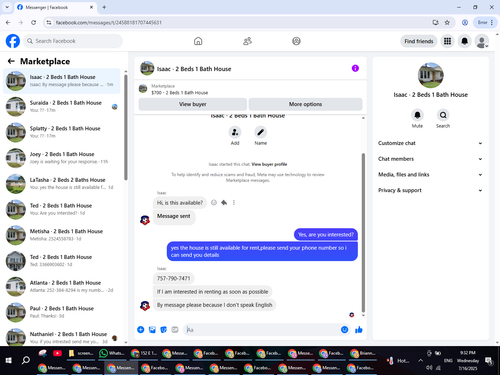Choose a sticker in composer
Image resolution: width=500 pixels, height=375 pixels.
pos(163,330)
